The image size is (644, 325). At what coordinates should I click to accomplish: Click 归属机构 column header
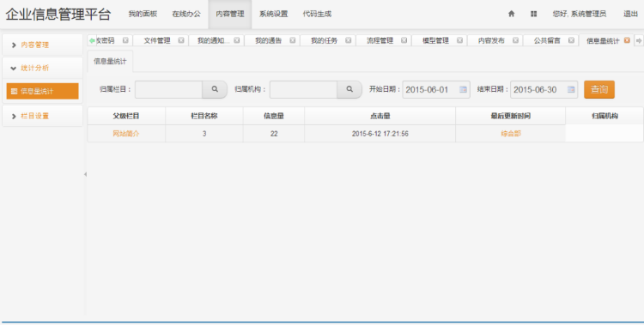(x=605, y=116)
